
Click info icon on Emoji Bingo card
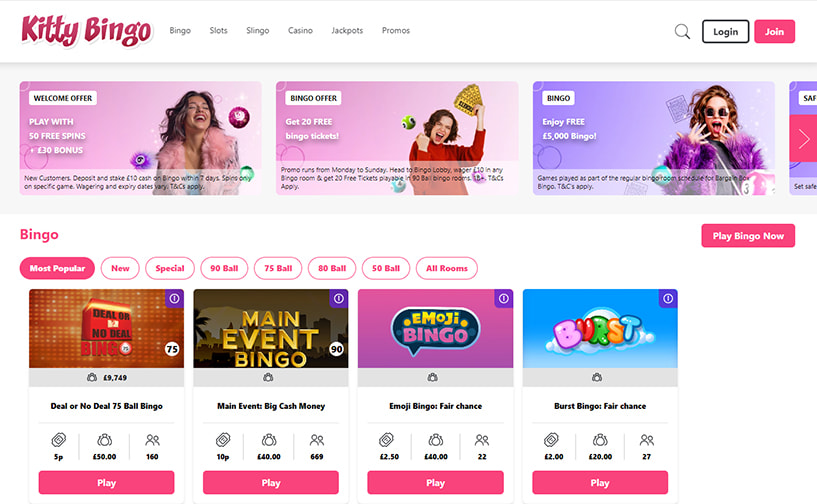(x=504, y=299)
